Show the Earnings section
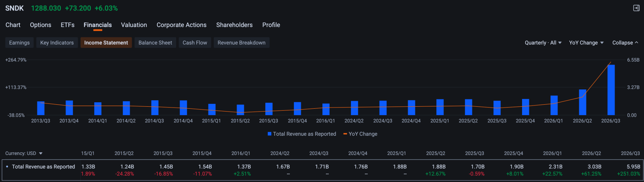This screenshot has width=644, height=182. pyautogui.click(x=19, y=43)
